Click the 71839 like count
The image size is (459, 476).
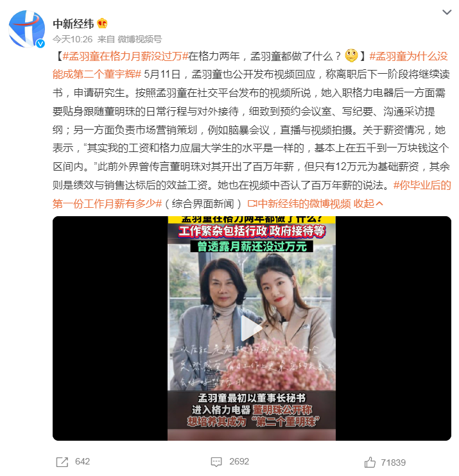(x=393, y=463)
